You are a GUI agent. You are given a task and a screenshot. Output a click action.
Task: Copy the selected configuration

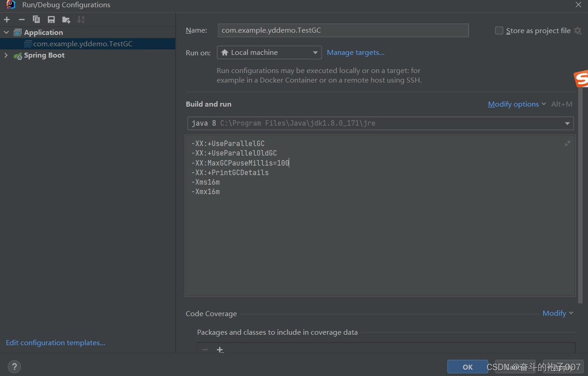(x=36, y=20)
